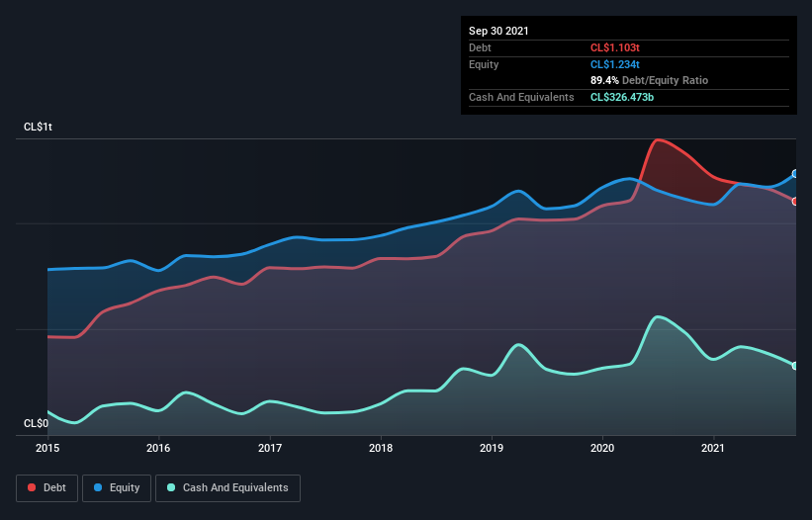This screenshot has width=812, height=520.
Task: Toggle the Equity series legend button
Action: [x=117, y=488]
